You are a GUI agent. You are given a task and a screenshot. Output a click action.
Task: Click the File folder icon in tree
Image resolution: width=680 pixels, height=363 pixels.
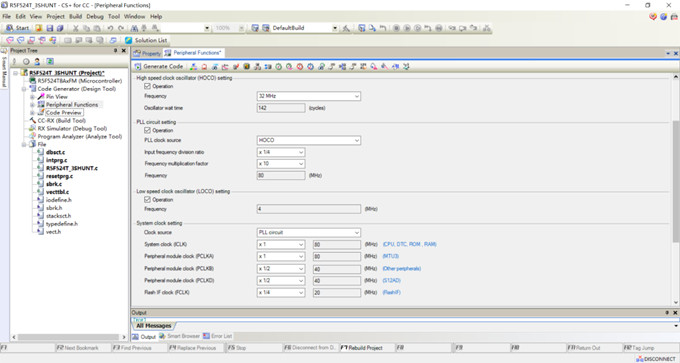[x=33, y=144]
